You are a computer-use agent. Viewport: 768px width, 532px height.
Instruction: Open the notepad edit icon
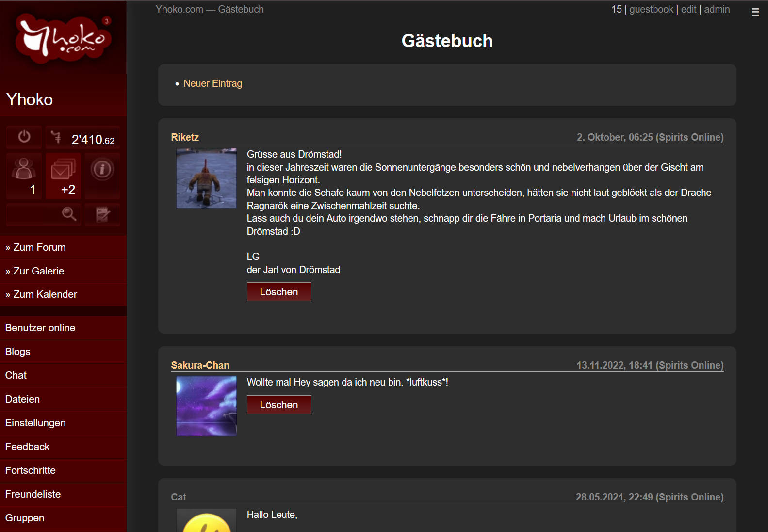[x=102, y=214]
